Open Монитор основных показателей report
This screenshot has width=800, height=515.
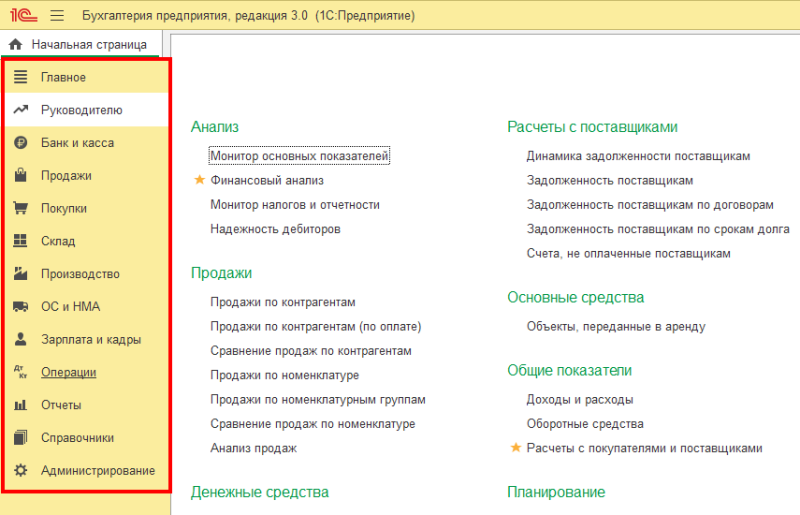tap(299, 156)
